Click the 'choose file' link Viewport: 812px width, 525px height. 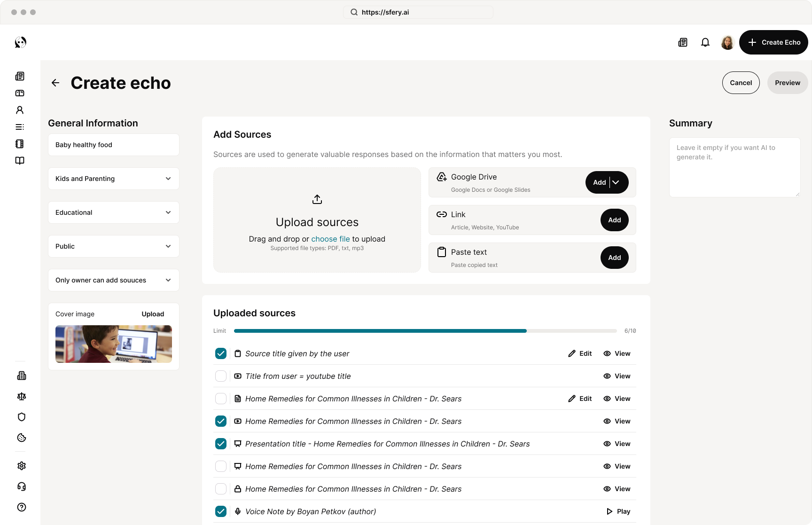click(x=330, y=239)
